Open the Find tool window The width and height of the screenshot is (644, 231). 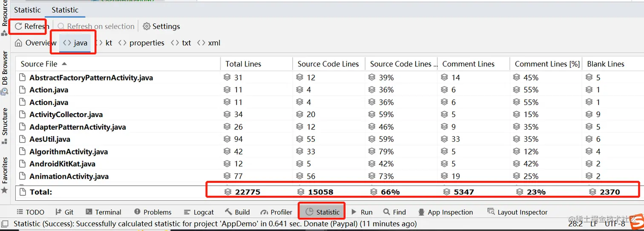pyautogui.click(x=394, y=212)
